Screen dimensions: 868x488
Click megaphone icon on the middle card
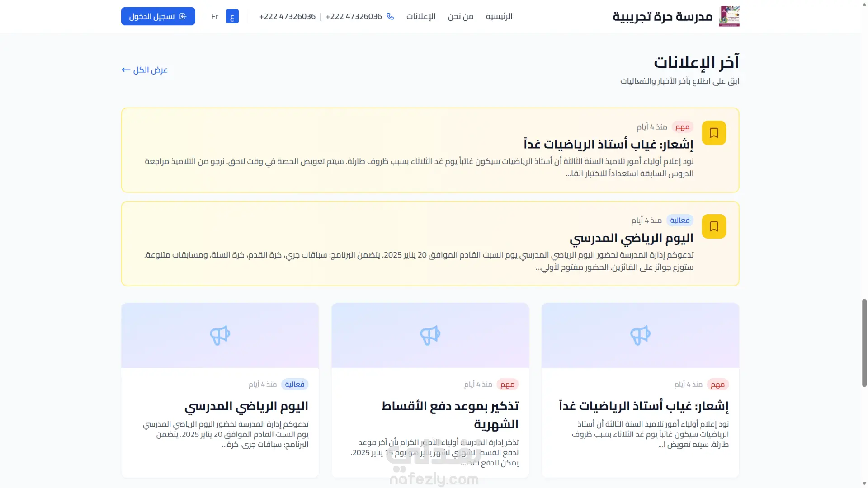point(430,335)
